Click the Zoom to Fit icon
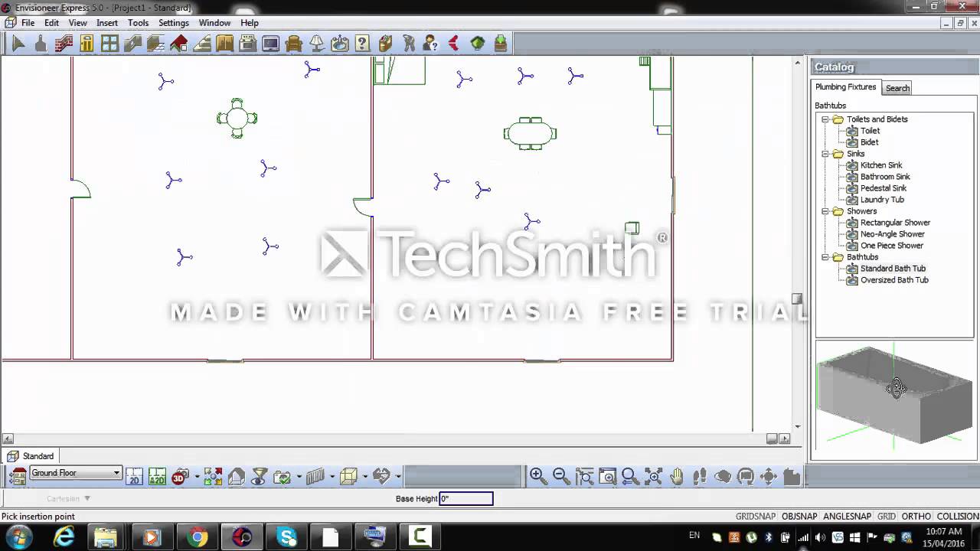980x551 pixels. [x=653, y=477]
